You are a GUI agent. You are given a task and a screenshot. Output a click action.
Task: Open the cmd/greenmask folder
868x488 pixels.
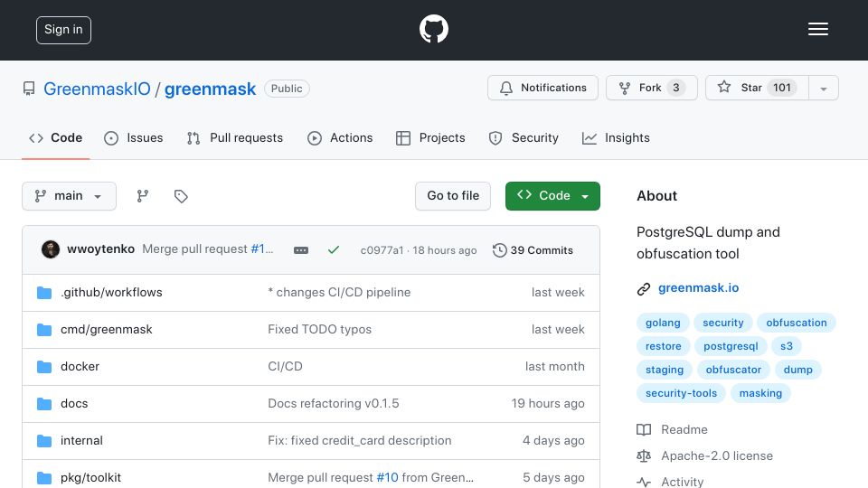coord(107,329)
